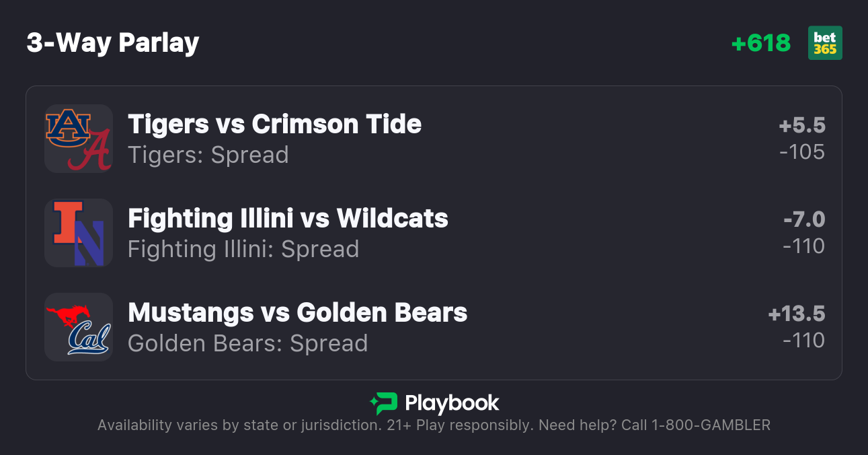Image resolution: width=868 pixels, height=455 pixels.
Task: Click the green Playbook logo icon
Action: (x=383, y=403)
